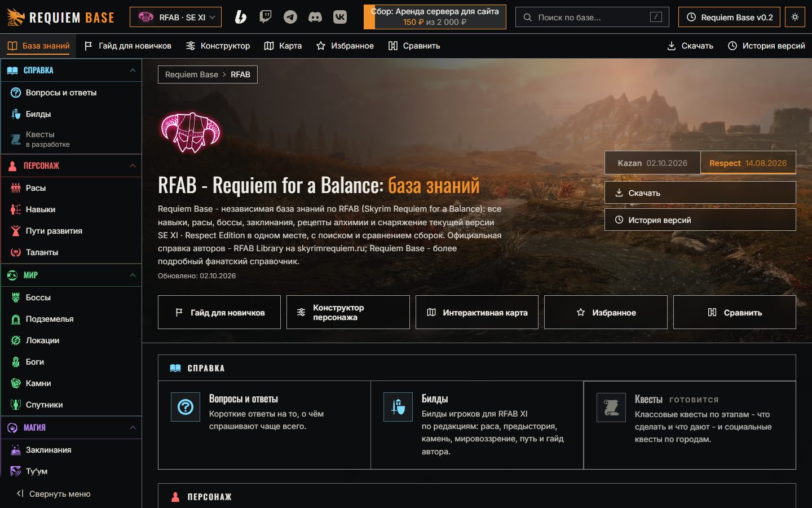Open Боссы in the sidebar
Image resolution: width=812 pixels, height=508 pixels.
(71, 297)
